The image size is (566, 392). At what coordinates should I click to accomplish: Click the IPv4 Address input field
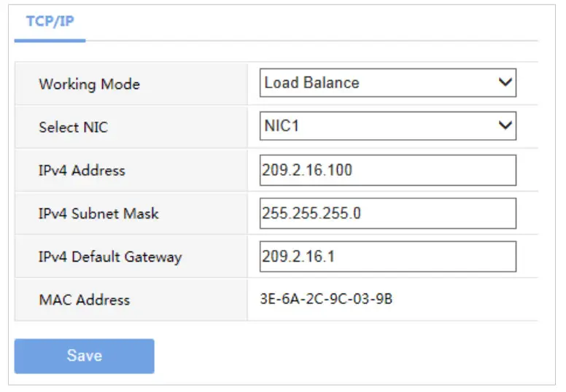pyautogui.click(x=387, y=170)
